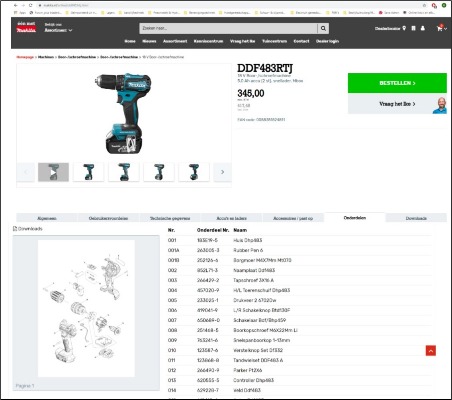Viewport: 452px width, 400px height.
Task: Select the fifth drill thumbnail
Action: (194, 172)
